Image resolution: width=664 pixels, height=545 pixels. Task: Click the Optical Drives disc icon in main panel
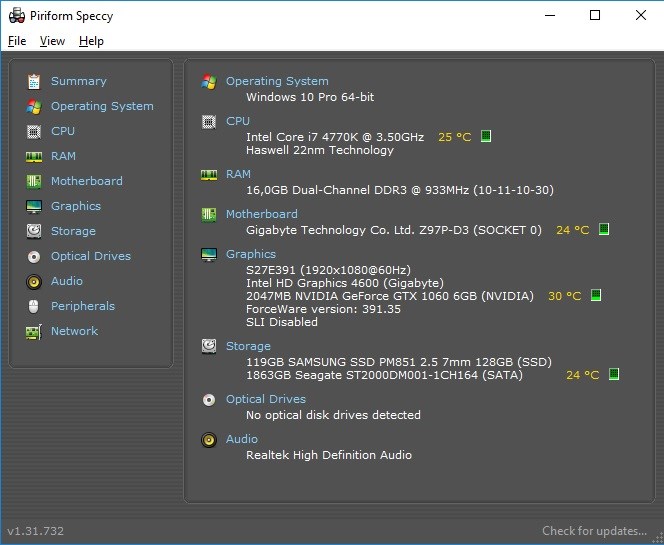209,399
